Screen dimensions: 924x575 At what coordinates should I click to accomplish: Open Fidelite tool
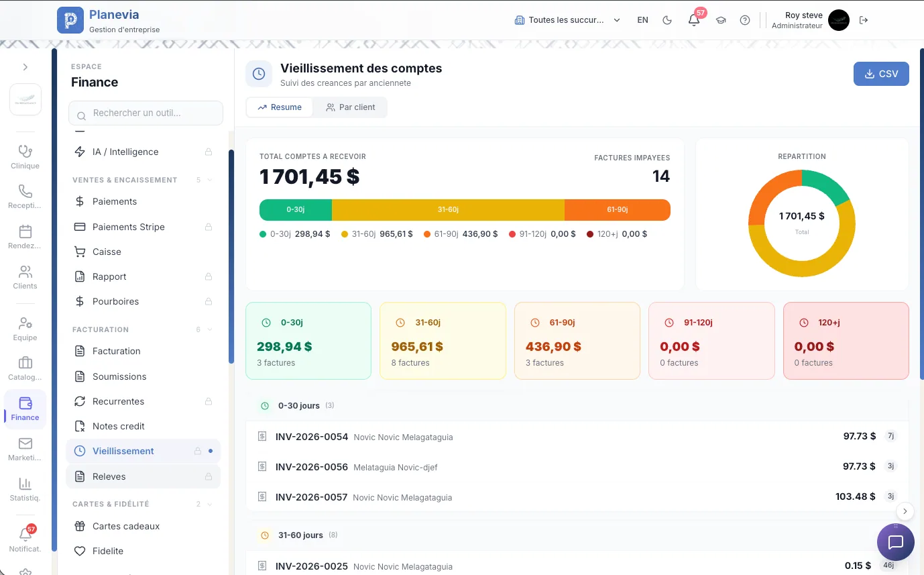(143, 551)
